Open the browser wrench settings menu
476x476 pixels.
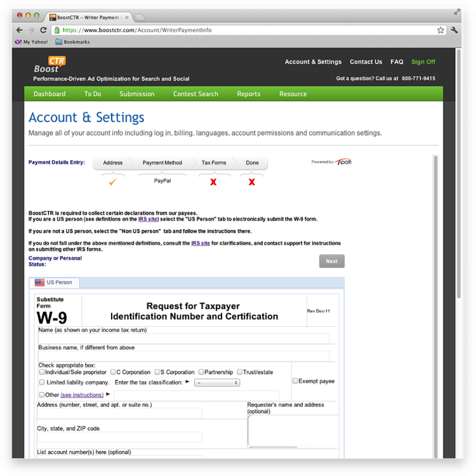point(454,30)
